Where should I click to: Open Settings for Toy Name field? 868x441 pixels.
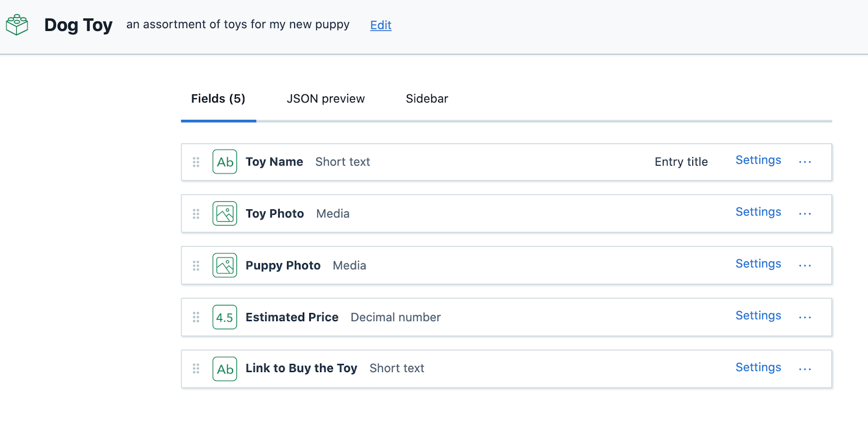(x=758, y=160)
